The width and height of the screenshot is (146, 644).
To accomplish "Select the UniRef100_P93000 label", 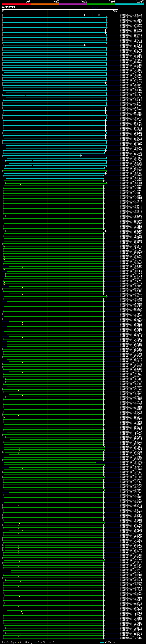I will tap(131, 148).
